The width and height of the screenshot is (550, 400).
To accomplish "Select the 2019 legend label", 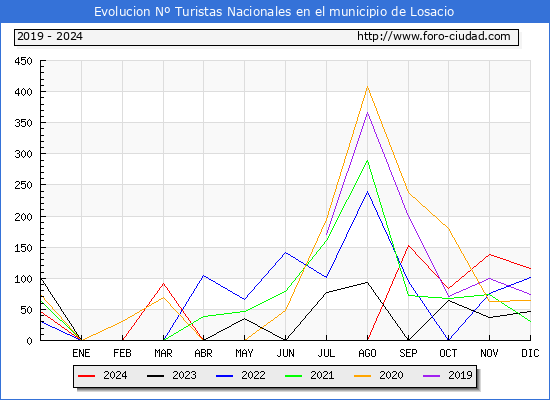I will coord(460,375).
